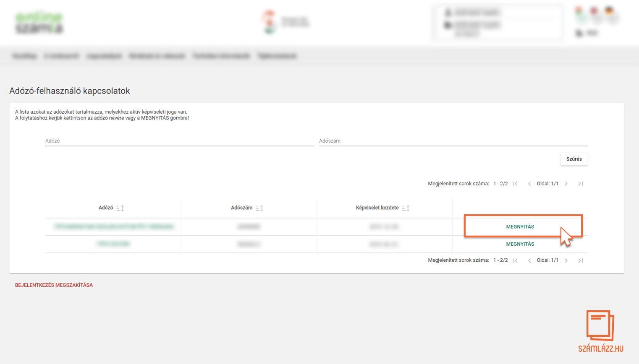
Task: Open the first taxpayer with MEGNYITÁS
Action: pyautogui.click(x=520, y=227)
